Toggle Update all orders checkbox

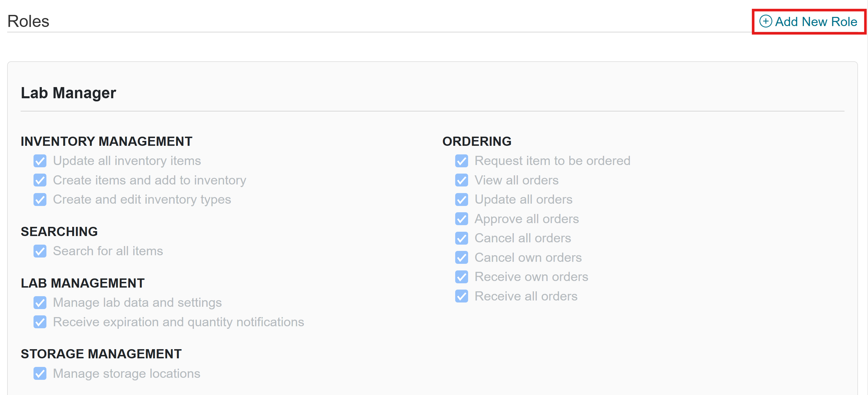461,200
